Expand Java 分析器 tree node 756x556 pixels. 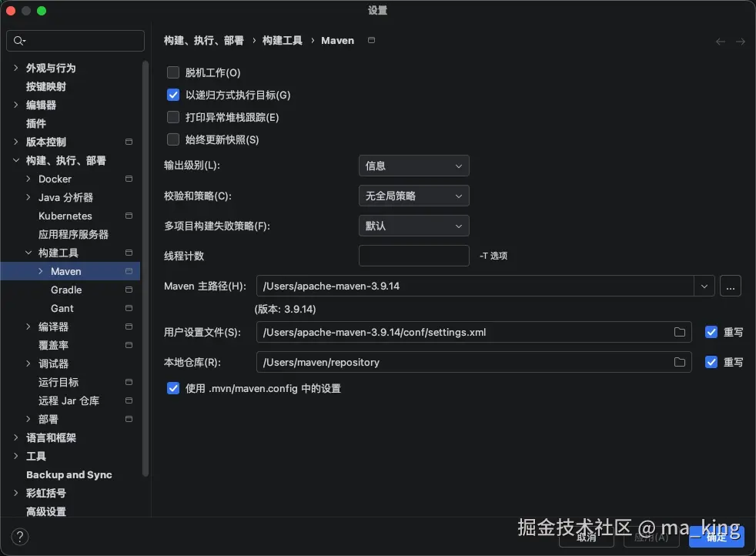(28, 197)
